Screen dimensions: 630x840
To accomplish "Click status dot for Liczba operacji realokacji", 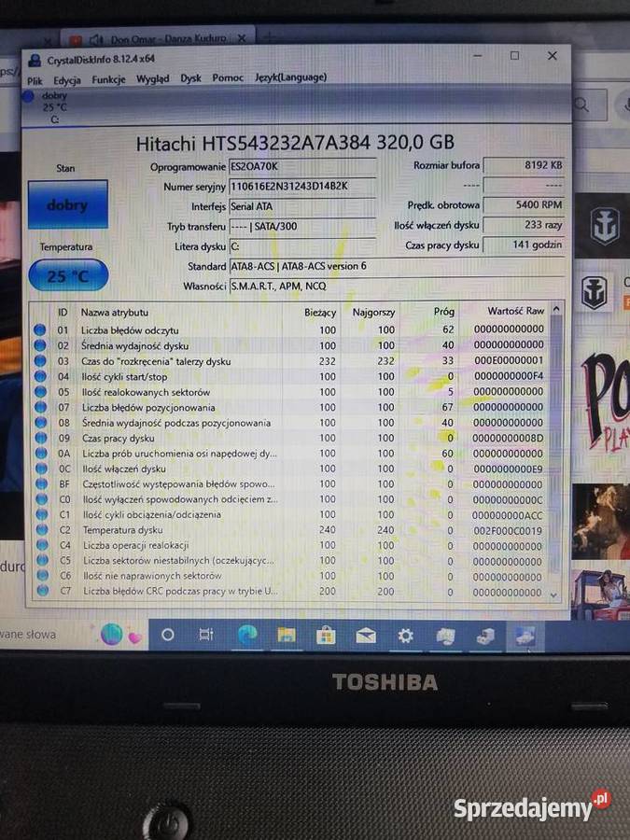I will (x=42, y=545).
